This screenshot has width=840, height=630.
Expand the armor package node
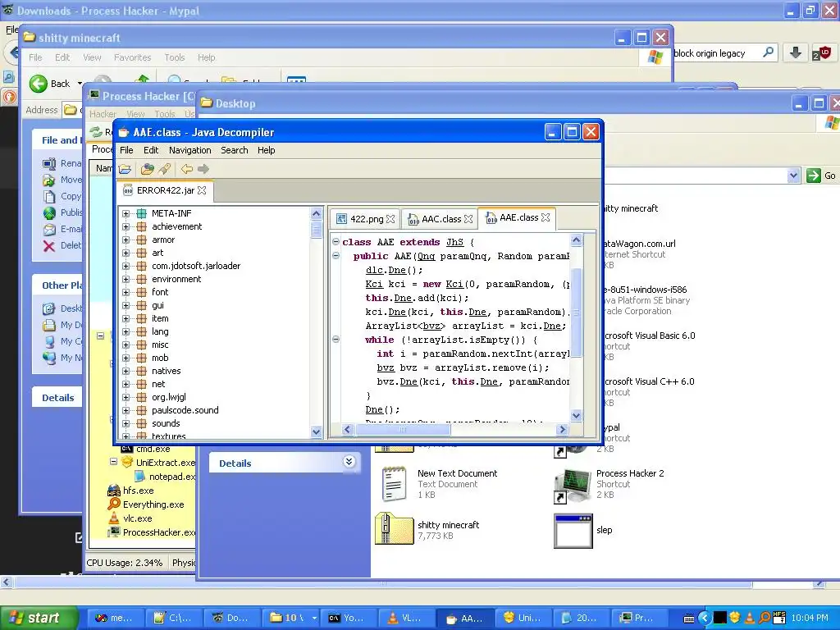pos(126,240)
